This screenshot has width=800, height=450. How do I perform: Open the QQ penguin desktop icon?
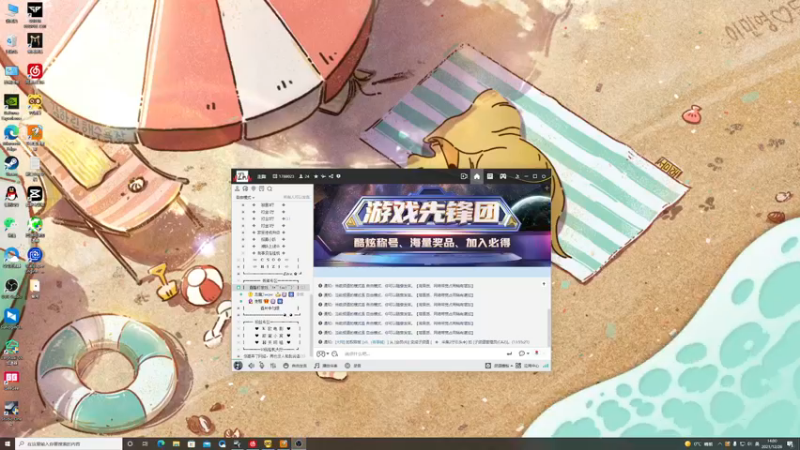click(x=11, y=196)
